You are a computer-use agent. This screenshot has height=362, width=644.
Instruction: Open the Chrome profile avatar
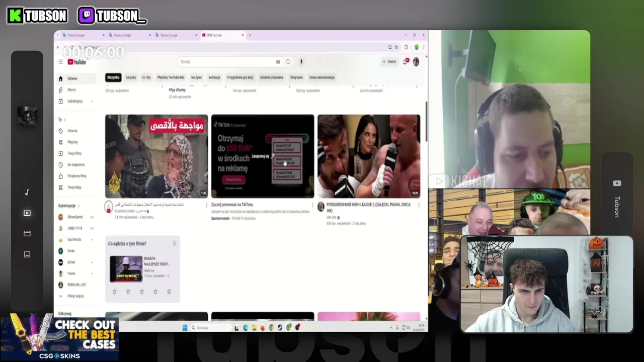coord(416,47)
